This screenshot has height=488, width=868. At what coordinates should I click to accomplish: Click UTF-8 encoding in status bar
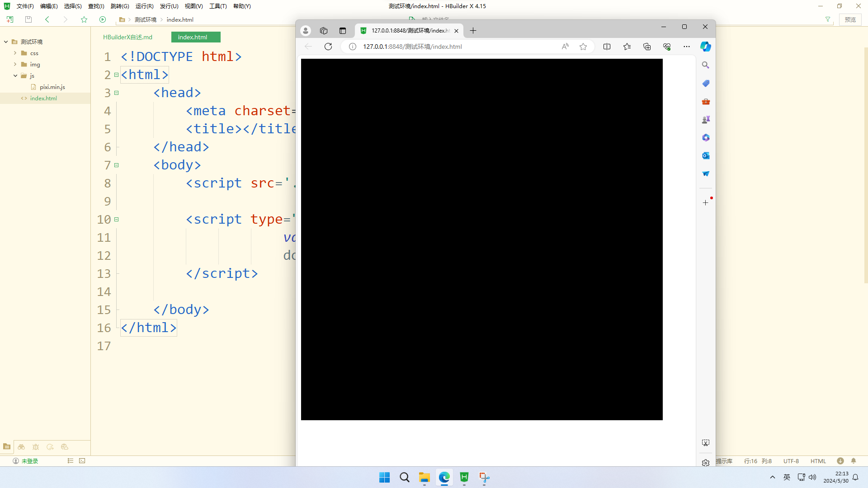(x=791, y=461)
